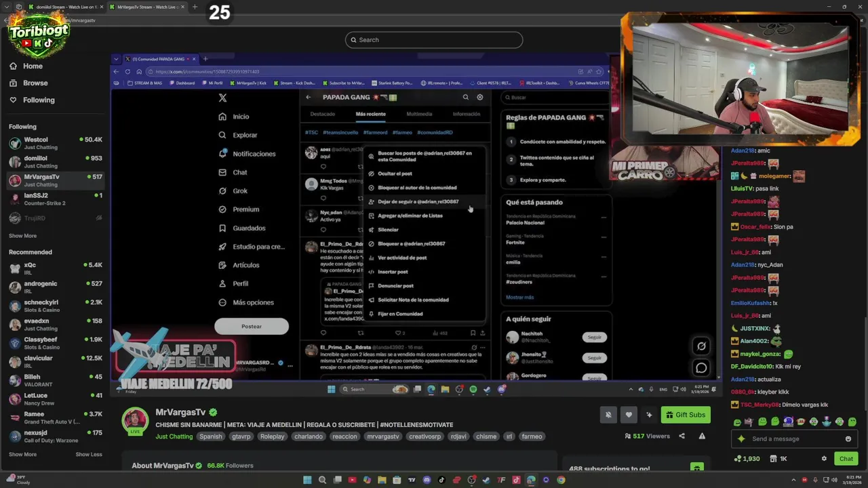868x488 pixels.
Task: Click the MrVargasTv streamer avatar
Action: (x=135, y=420)
